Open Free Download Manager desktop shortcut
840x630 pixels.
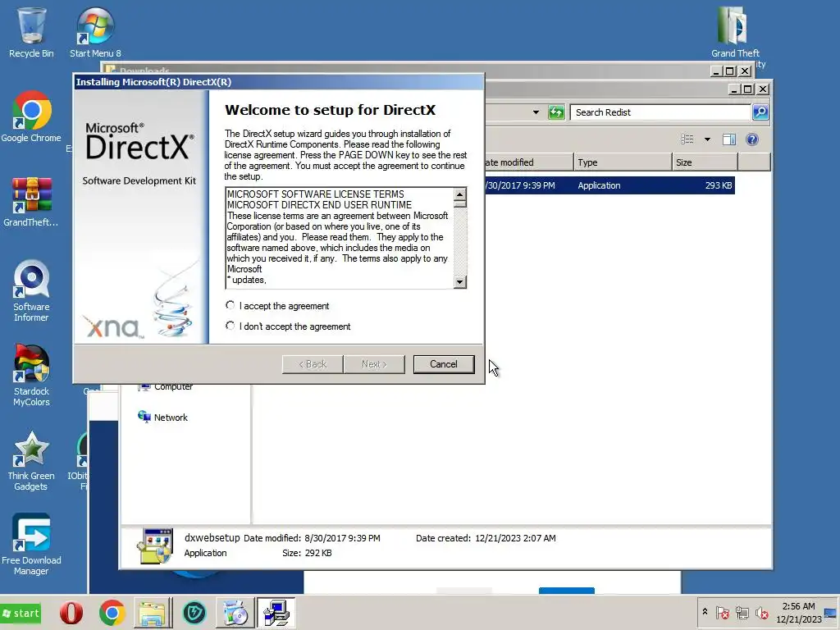[x=31, y=545]
